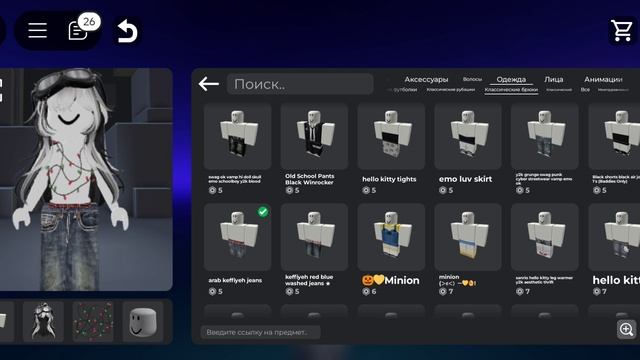Open the Лица tab
This screenshot has width=640, height=360.
[x=553, y=79]
